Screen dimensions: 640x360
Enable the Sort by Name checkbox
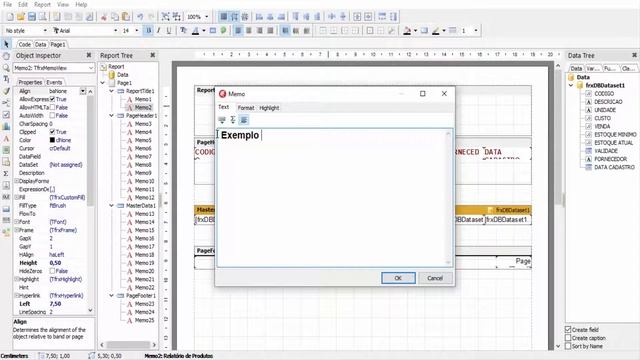tap(568, 346)
